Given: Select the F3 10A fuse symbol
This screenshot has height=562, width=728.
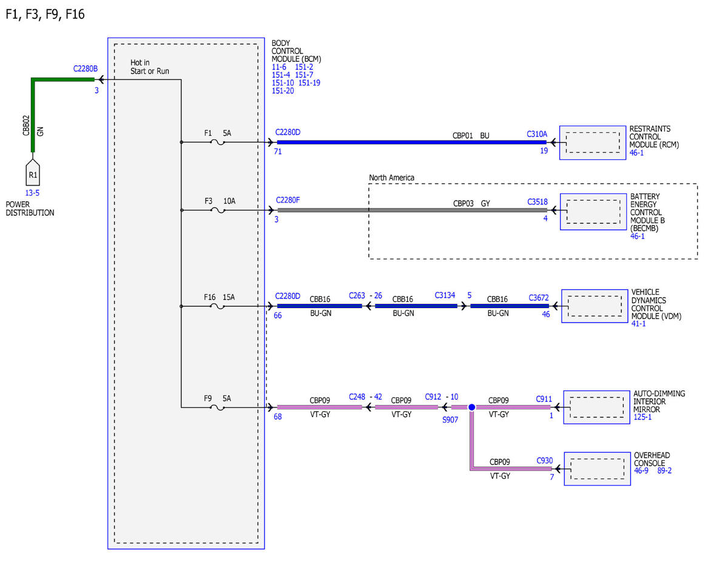Looking at the screenshot, I should click(217, 210).
